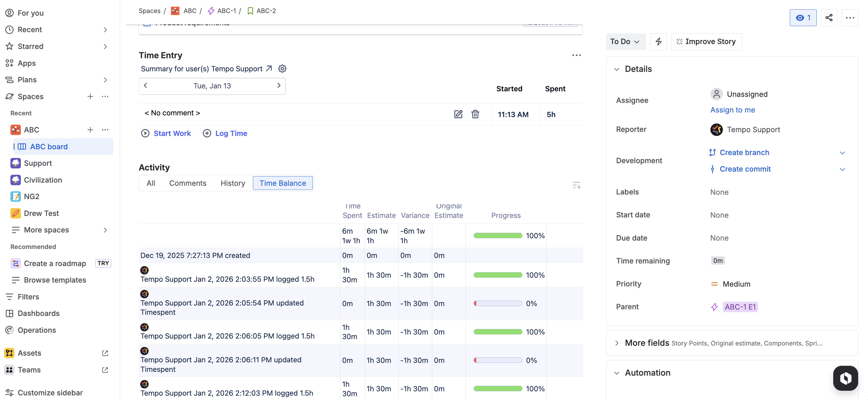Add a new space with plus icon
The width and height of the screenshot is (868, 400).
pos(90,97)
